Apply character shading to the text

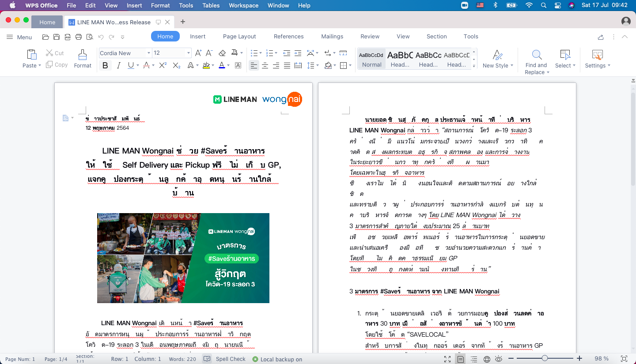[x=238, y=65]
